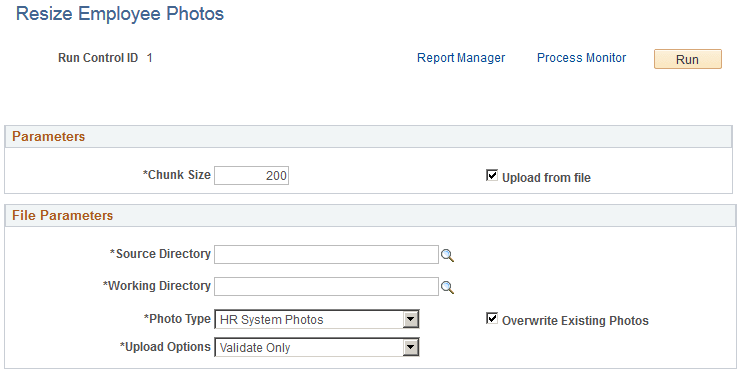Open the Source Directory lookup magnifier

[x=447, y=256]
